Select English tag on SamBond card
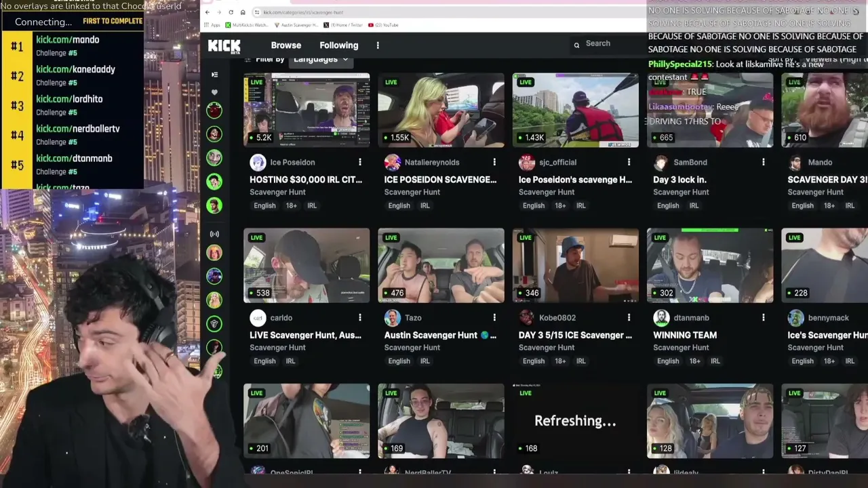868x488 pixels. (668, 205)
